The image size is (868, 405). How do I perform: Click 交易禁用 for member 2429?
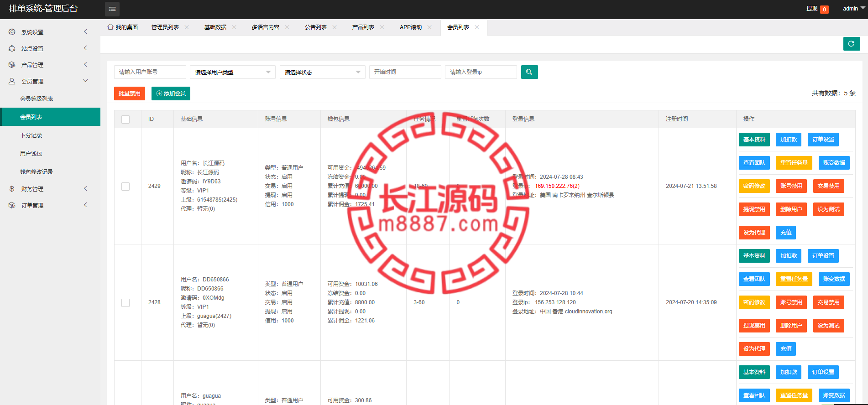pyautogui.click(x=829, y=186)
